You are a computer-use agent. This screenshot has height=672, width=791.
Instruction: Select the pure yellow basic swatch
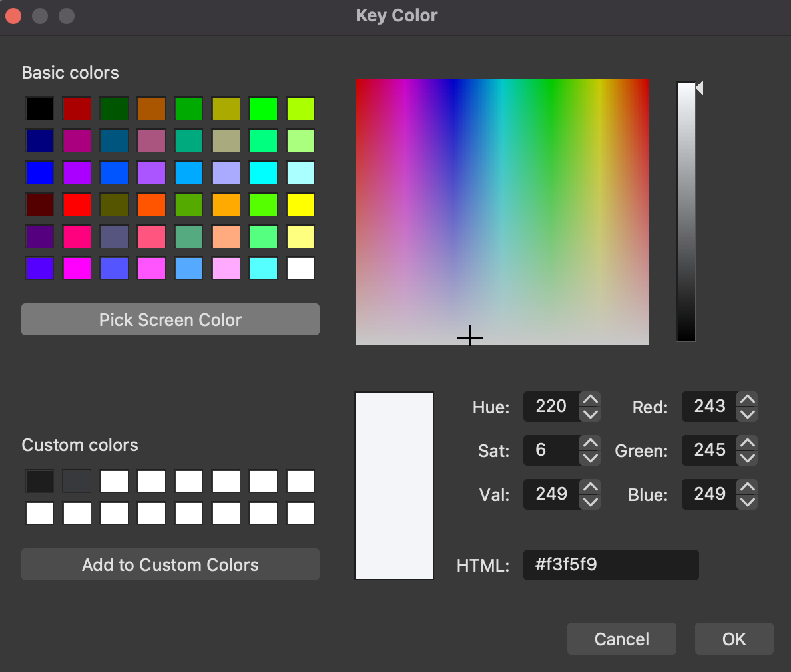coord(301,205)
